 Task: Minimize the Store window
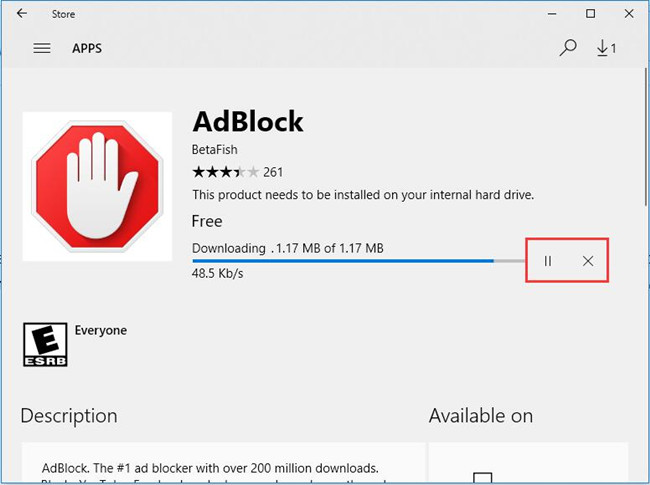[x=552, y=14]
